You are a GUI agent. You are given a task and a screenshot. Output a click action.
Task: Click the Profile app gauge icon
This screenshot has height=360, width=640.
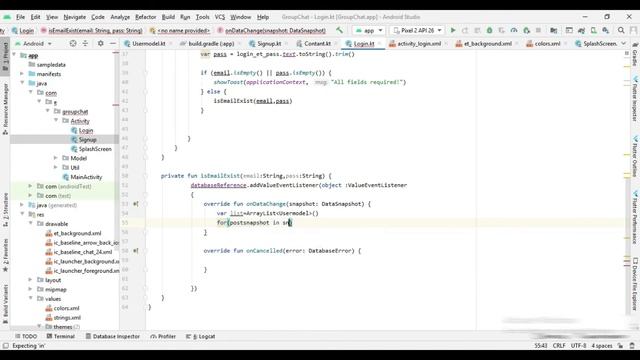(x=514, y=30)
